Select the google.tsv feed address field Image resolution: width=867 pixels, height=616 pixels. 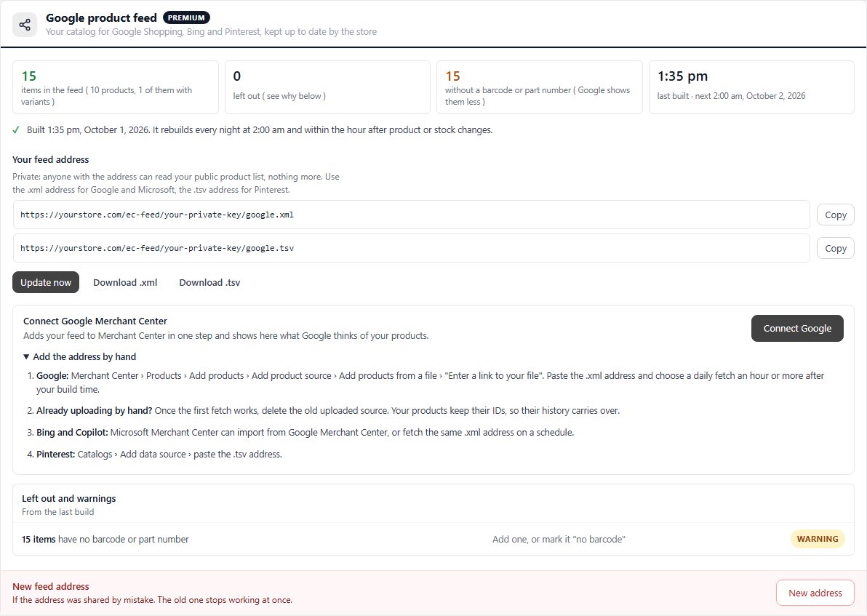click(x=412, y=248)
